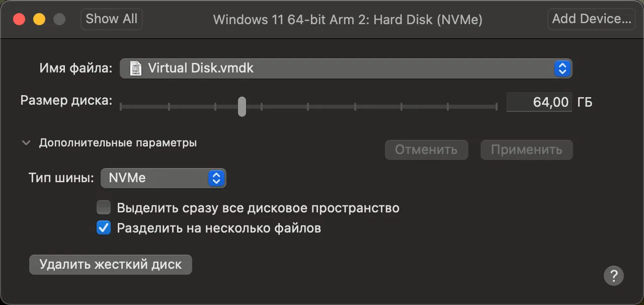Close the Hard Disk settings window

pos(19,20)
